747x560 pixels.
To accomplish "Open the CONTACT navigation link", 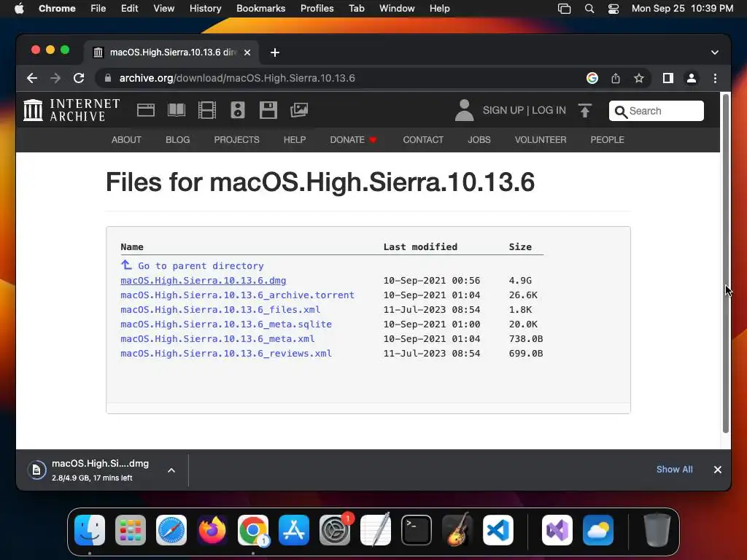I will point(423,139).
